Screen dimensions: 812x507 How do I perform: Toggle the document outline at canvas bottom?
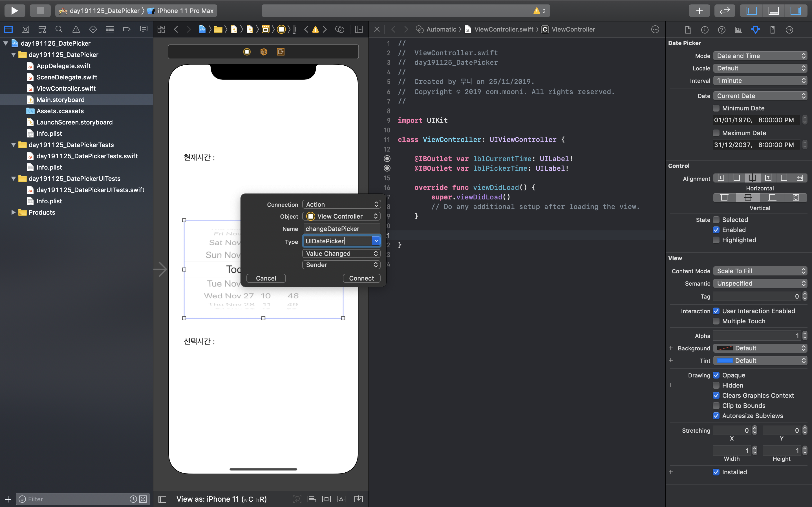[162, 499]
